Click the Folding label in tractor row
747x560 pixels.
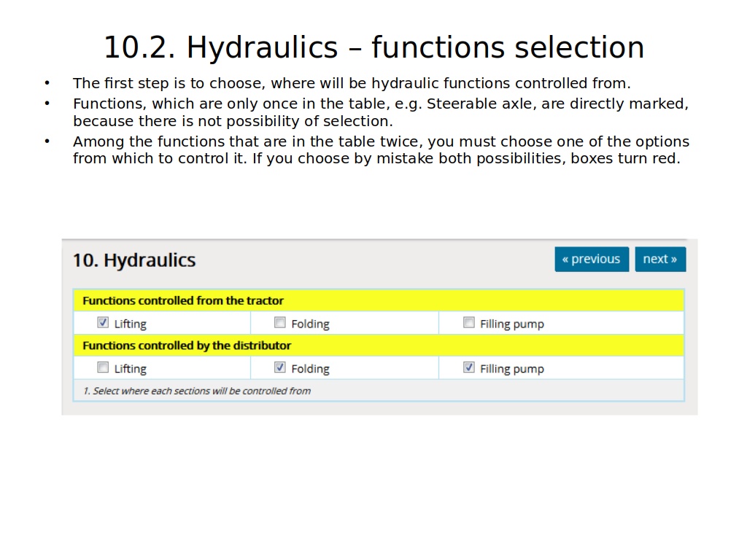[x=310, y=324]
